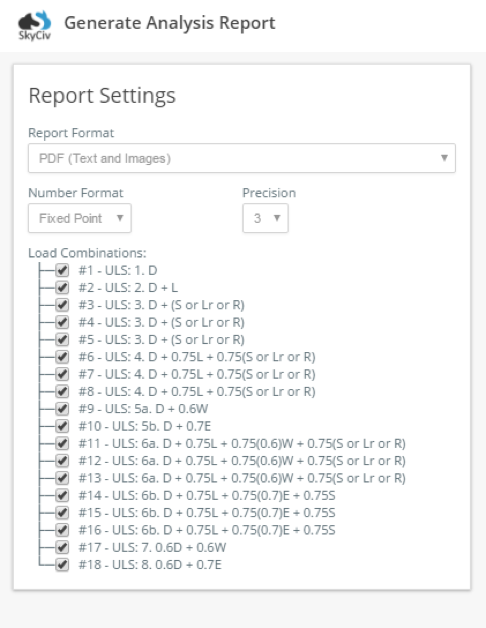Uncheck load combination #1 ULS: 1. D

62,270
